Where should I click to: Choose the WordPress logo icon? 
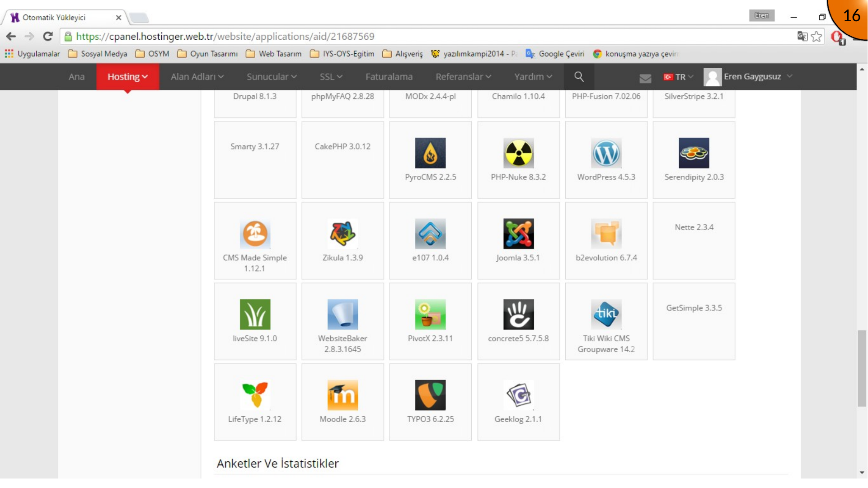[x=606, y=153]
